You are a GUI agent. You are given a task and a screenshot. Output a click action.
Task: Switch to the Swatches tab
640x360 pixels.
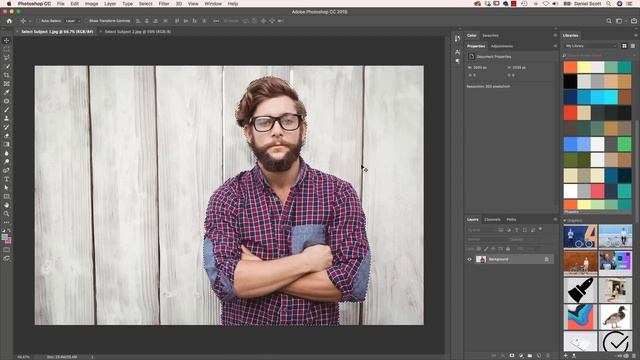click(x=490, y=36)
